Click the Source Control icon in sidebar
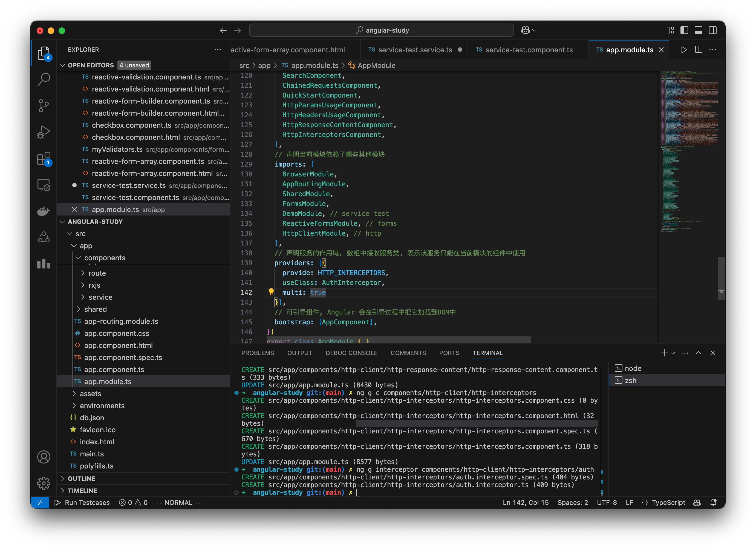Screen dimensions: 756x549 (44, 106)
